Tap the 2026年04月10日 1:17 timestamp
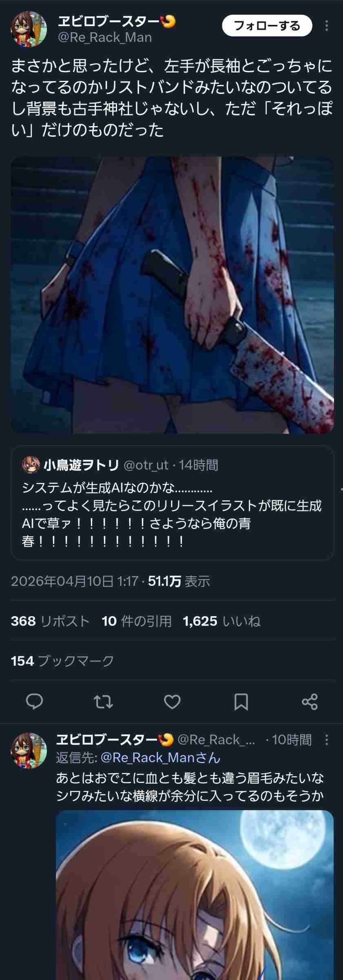 pos(74,581)
